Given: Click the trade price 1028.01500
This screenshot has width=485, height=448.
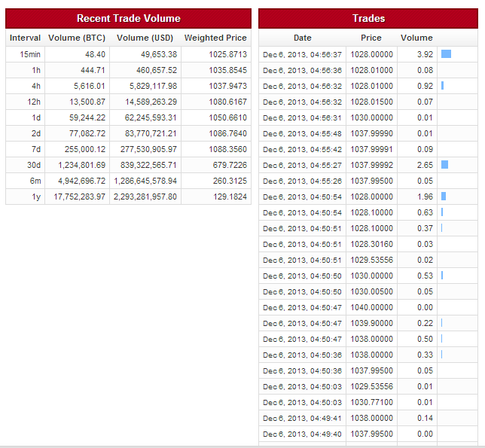Looking at the screenshot, I should (x=371, y=102).
